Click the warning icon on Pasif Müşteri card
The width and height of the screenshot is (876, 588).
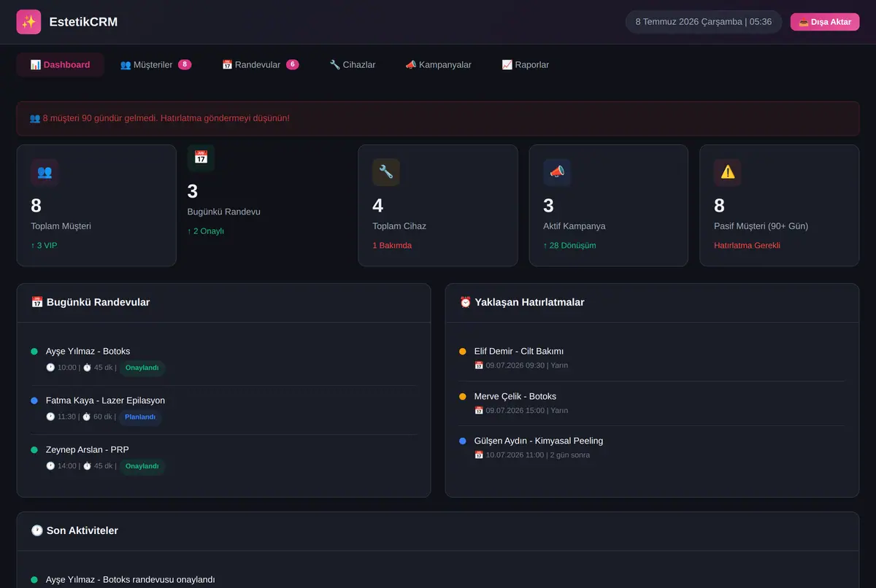(x=728, y=172)
